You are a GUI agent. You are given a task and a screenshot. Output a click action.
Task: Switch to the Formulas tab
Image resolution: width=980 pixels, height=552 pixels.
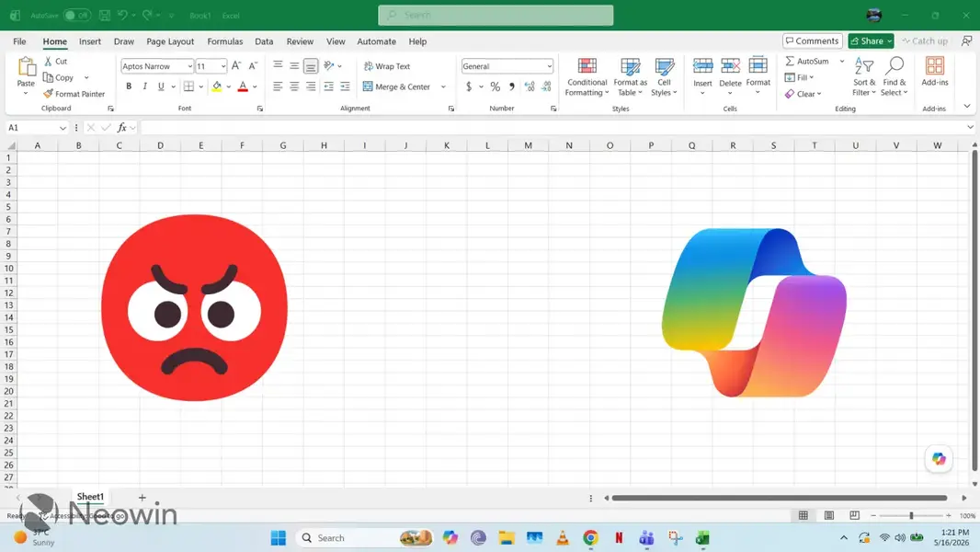225,41
